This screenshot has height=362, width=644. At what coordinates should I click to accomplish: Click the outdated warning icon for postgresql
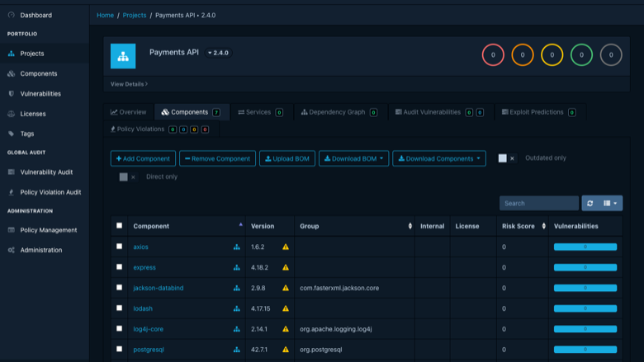286,350
